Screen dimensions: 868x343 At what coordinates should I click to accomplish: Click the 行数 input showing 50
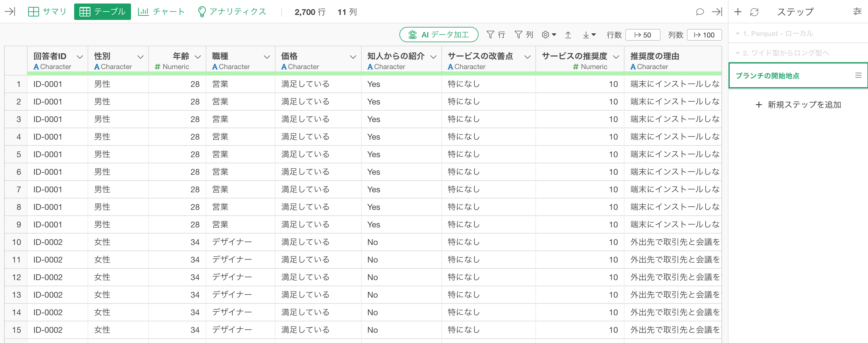point(642,35)
